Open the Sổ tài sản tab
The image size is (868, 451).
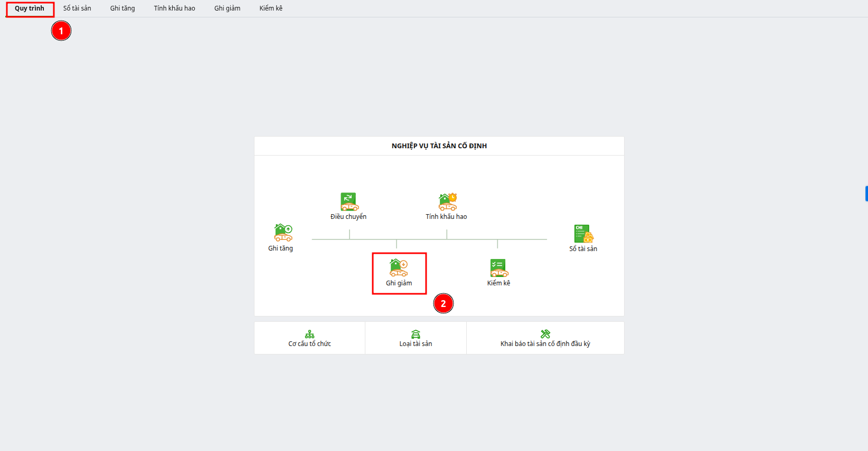77,8
